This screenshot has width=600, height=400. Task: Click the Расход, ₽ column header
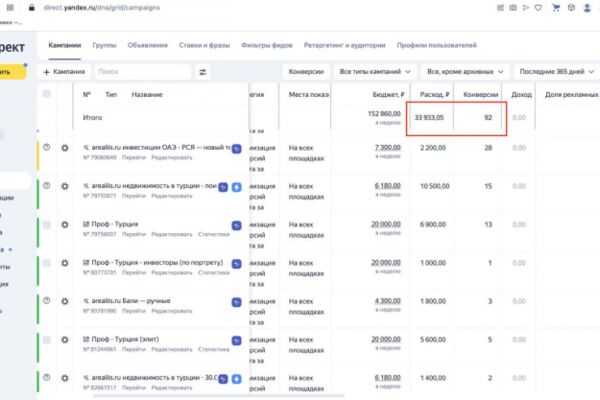(x=434, y=95)
